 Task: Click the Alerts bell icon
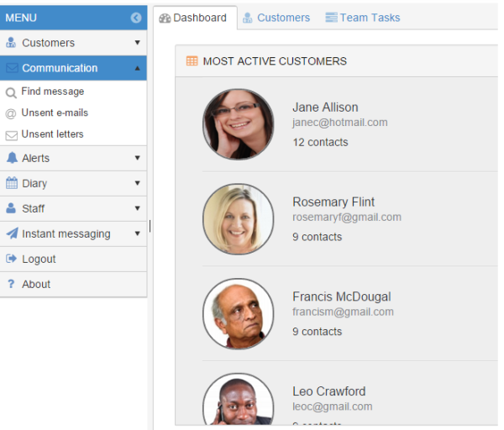click(x=12, y=158)
